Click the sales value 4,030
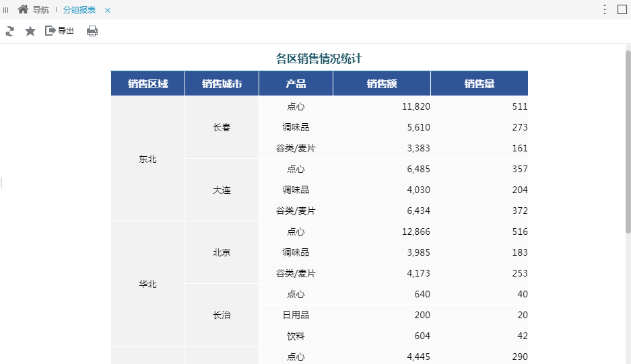 (x=418, y=190)
